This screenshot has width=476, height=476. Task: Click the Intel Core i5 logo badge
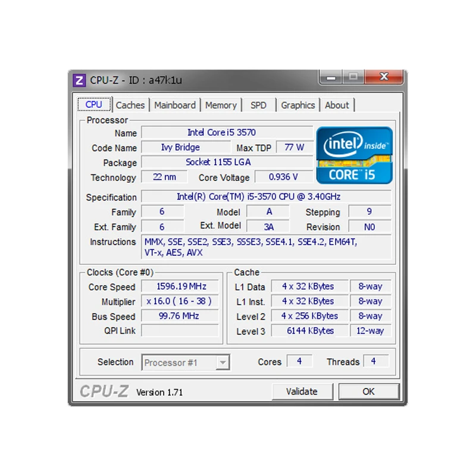click(354, 154)
